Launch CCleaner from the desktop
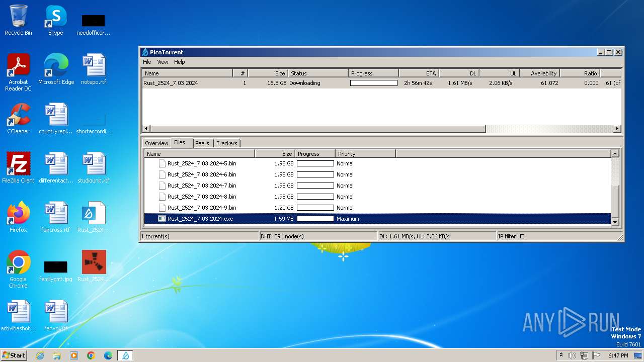This screenshot has width=644, height=362. pyautogui.click(x=18, y=119)
